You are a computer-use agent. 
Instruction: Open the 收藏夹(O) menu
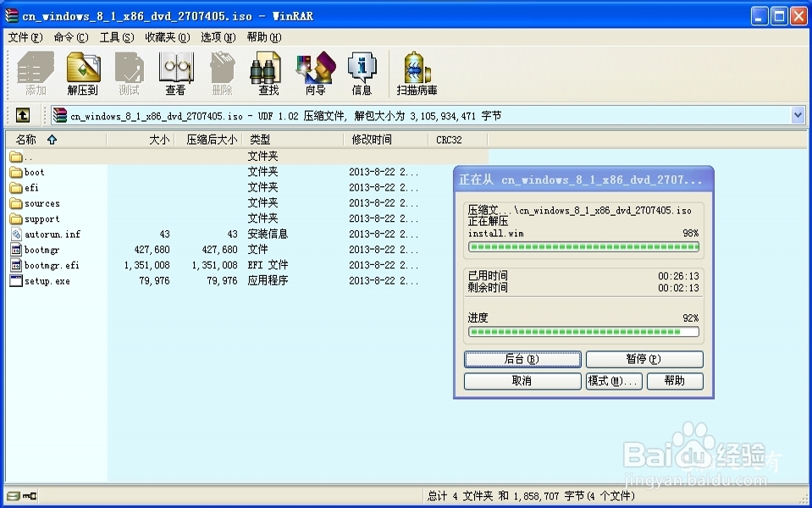pos(168,37)
